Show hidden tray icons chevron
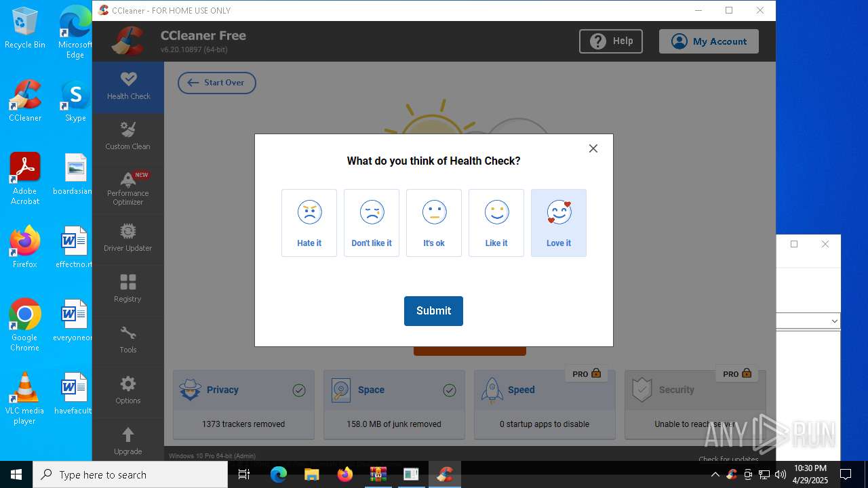The height and width of the screenshot is (488, 868). point(715,474)
